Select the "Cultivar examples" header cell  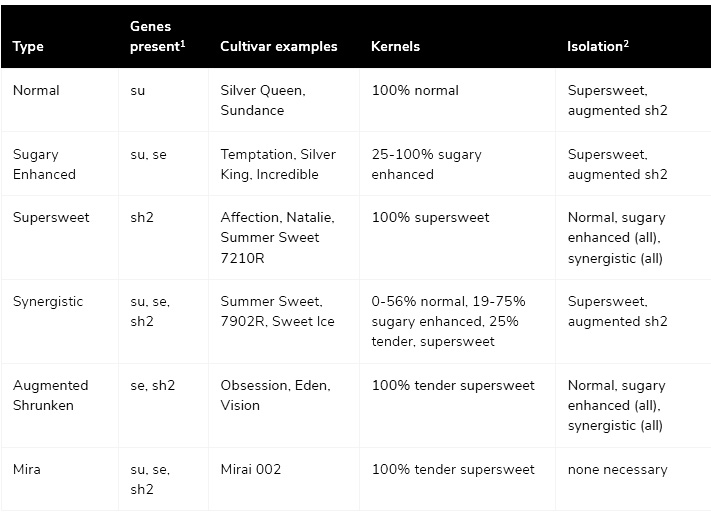click(279, 47)
